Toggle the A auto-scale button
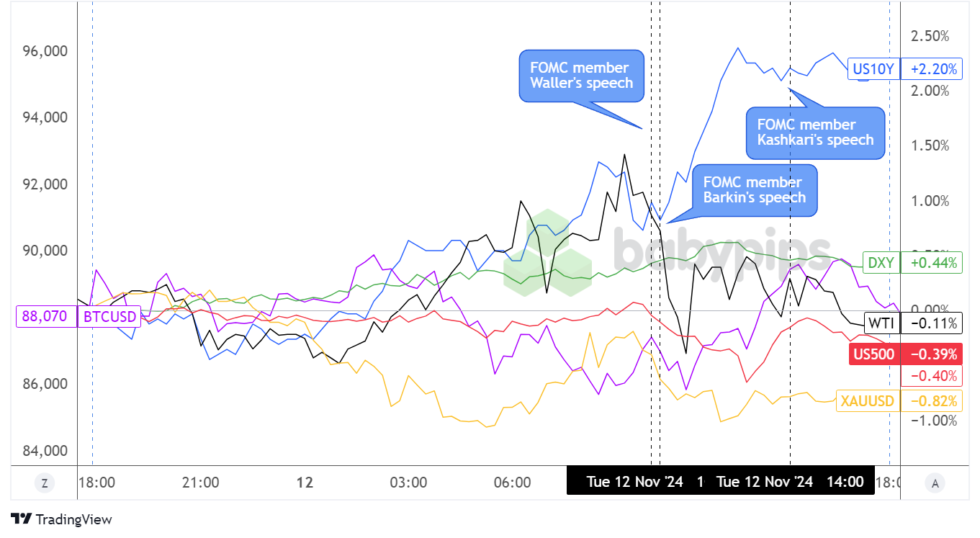 click(935, 483)
